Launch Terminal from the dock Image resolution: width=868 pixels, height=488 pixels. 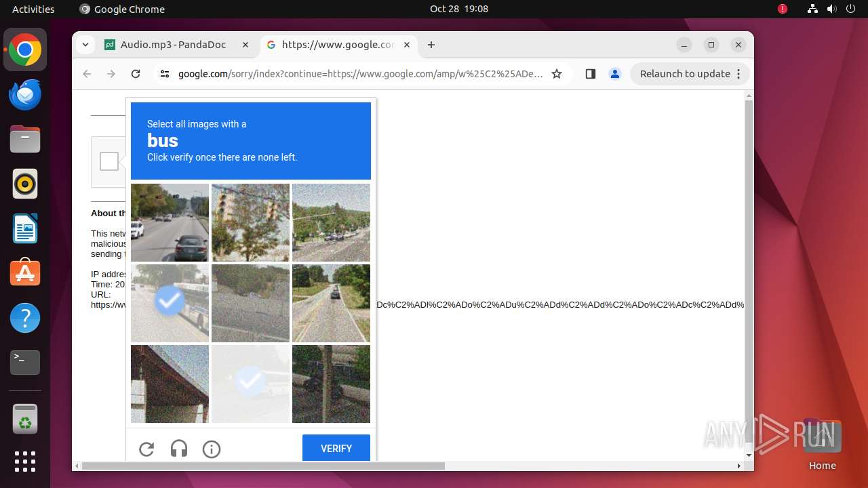click(25, 363)
